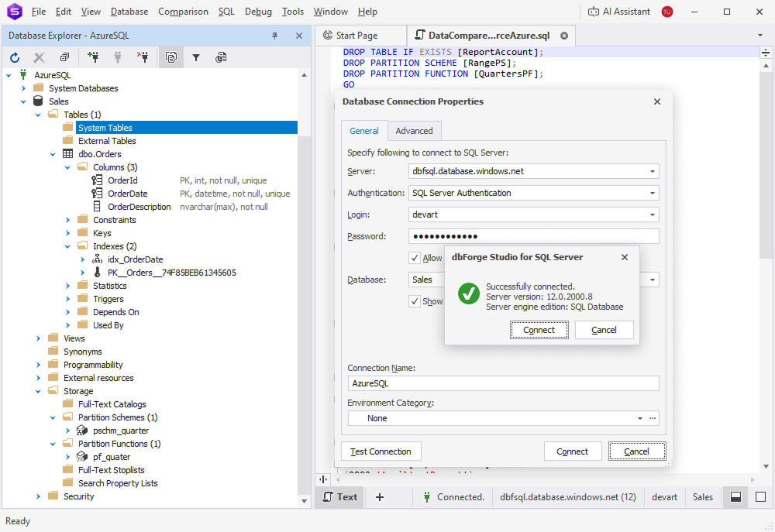Switch to the Advanced tab
This screenshot has width=775, height=532.
point(414,131)
